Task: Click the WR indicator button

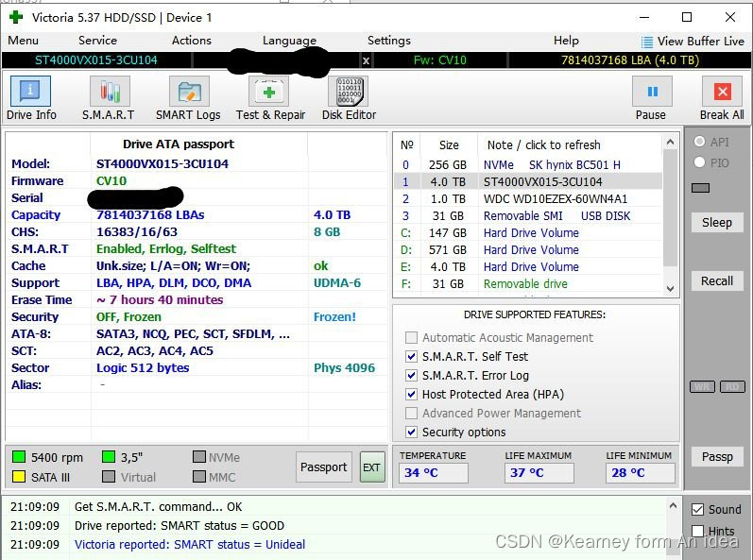Action: point(702,387)
